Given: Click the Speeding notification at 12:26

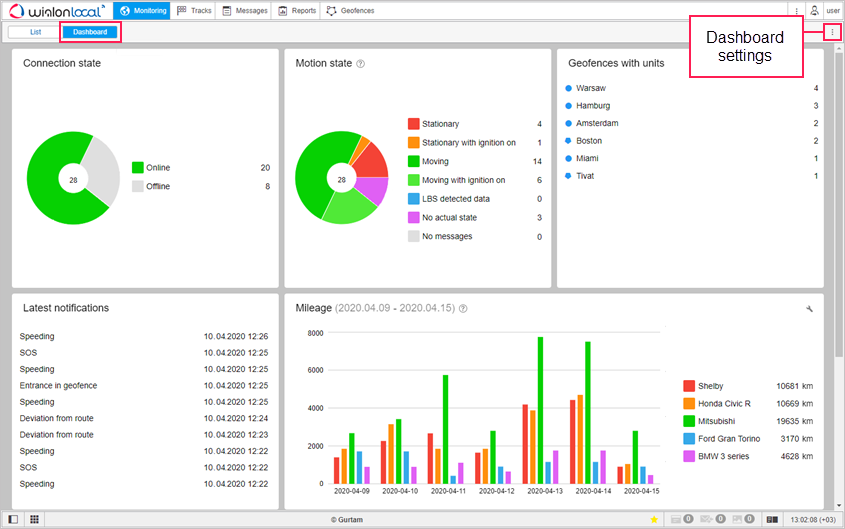Looking at the screenshot, I should [144, 337].
